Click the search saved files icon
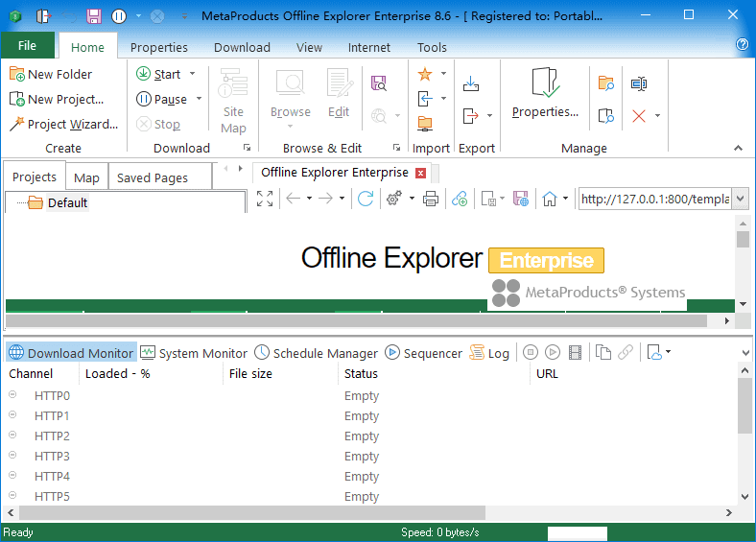The image size is (756, 542). click(x=379, y=83)
